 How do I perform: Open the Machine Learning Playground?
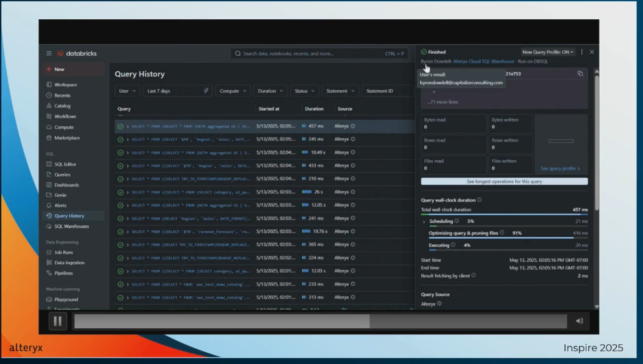(66, 299)
